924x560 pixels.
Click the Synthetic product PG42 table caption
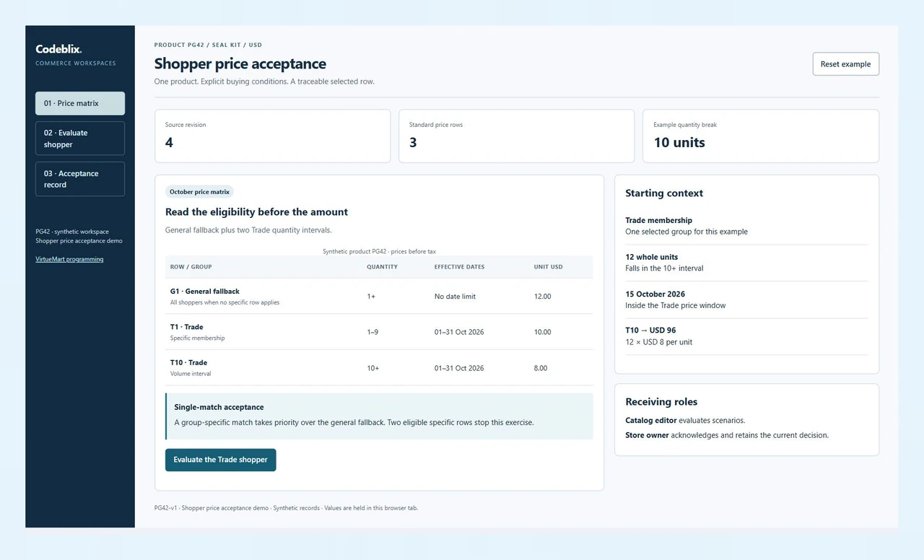click(x=379, y=252)
